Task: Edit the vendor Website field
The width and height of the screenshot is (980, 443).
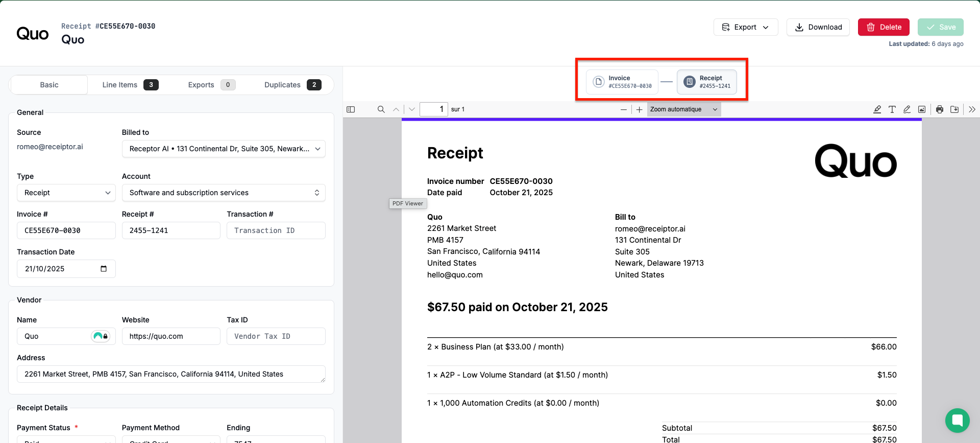Action: [171, 336]
